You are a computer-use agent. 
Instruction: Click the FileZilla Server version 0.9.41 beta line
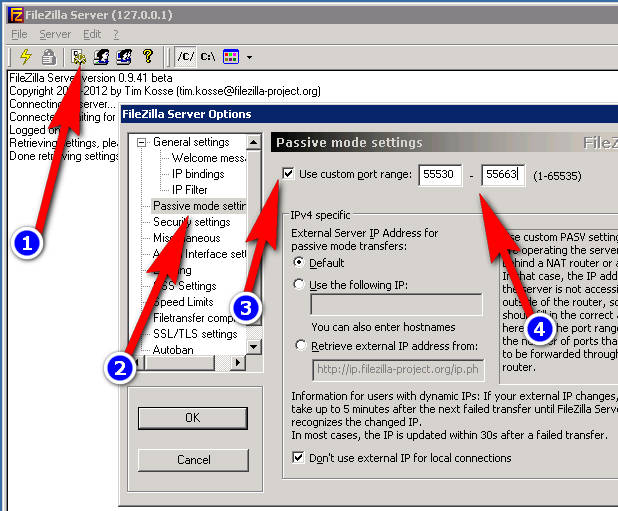pyautogui.click(x=91, y=78)
